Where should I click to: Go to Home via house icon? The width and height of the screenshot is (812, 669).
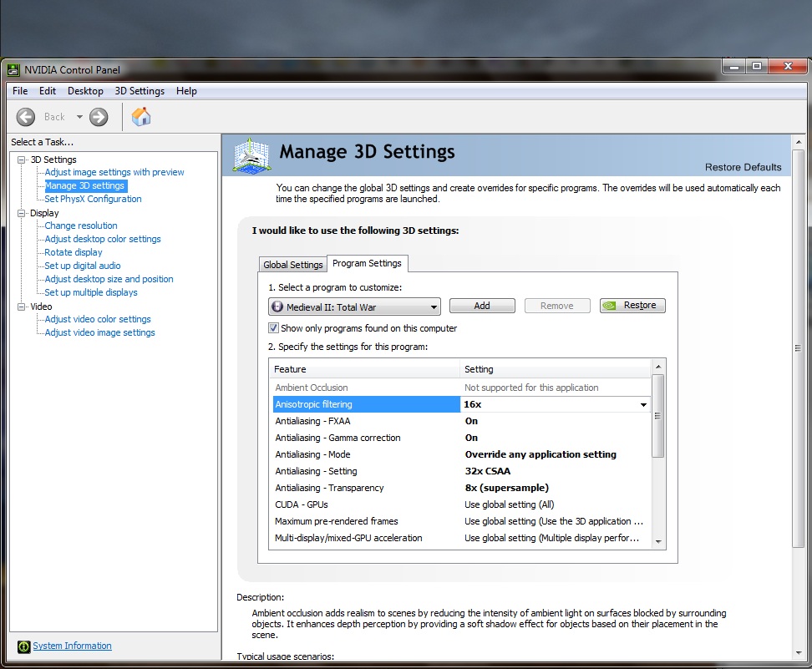click(141, 116)
